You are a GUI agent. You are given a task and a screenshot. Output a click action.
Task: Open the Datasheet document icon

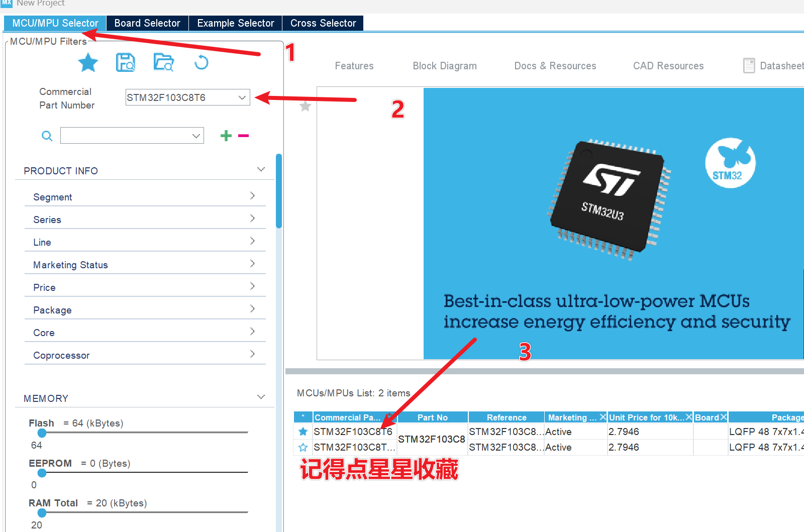pos(749,66)
